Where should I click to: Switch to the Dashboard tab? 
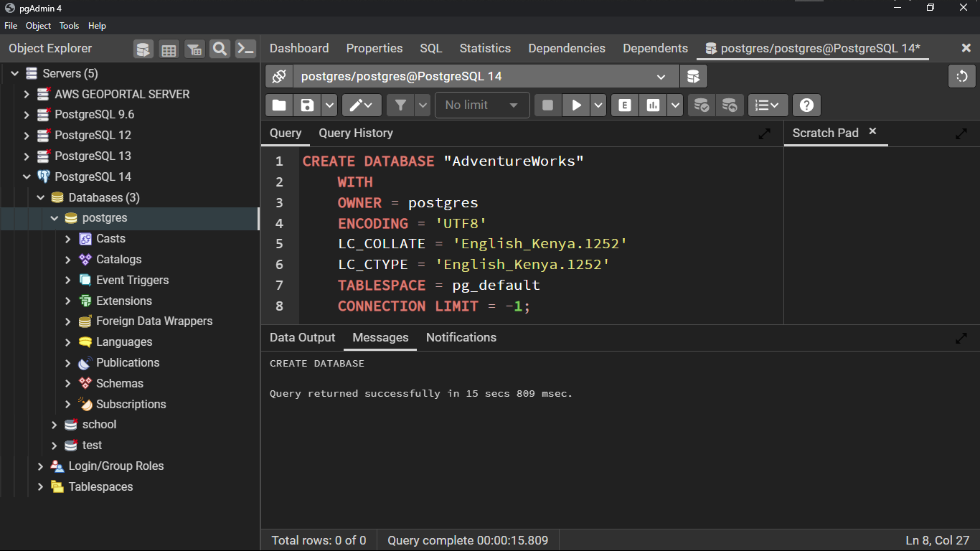(299, 48)
